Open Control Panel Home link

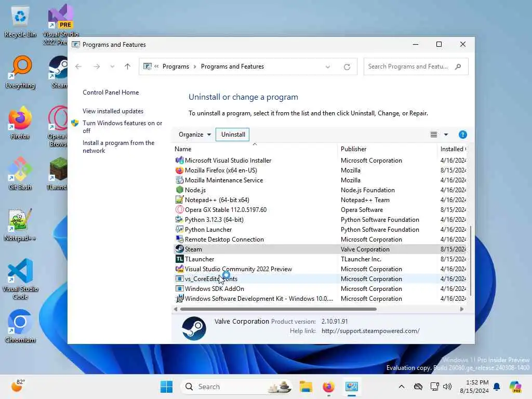pyautogui.click(x=111, y=92)
